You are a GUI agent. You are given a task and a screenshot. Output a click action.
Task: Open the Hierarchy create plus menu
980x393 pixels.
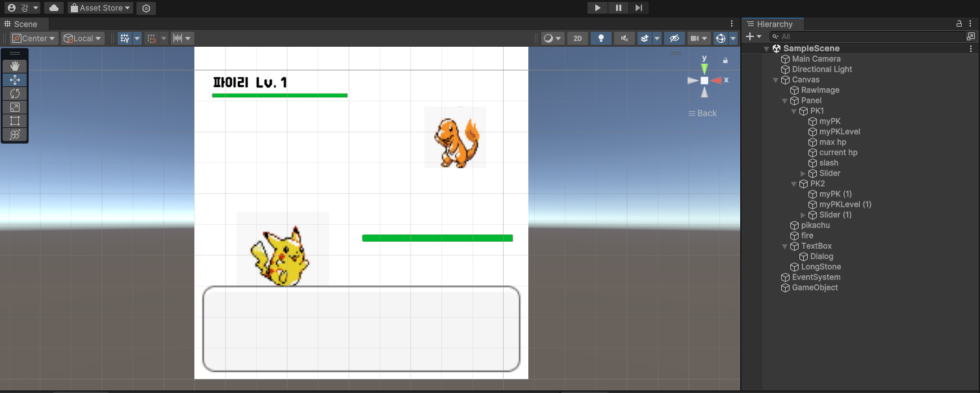coord(754,36)
